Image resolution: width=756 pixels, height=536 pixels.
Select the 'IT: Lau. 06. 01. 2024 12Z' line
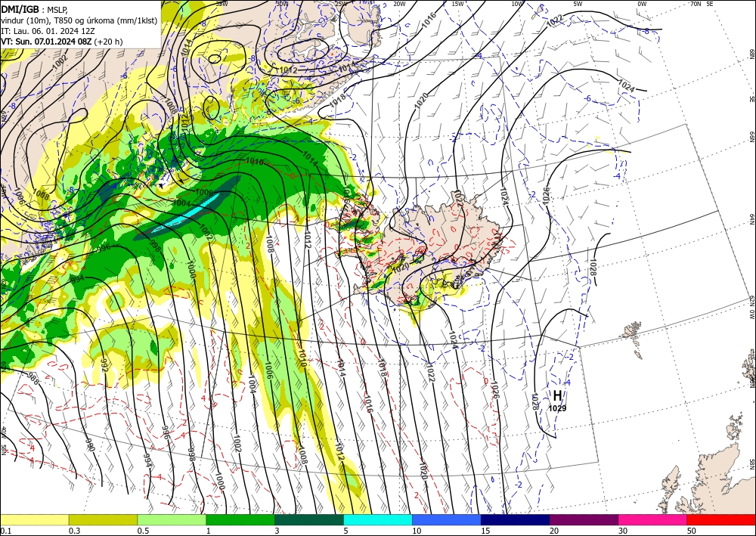point(48,31)
